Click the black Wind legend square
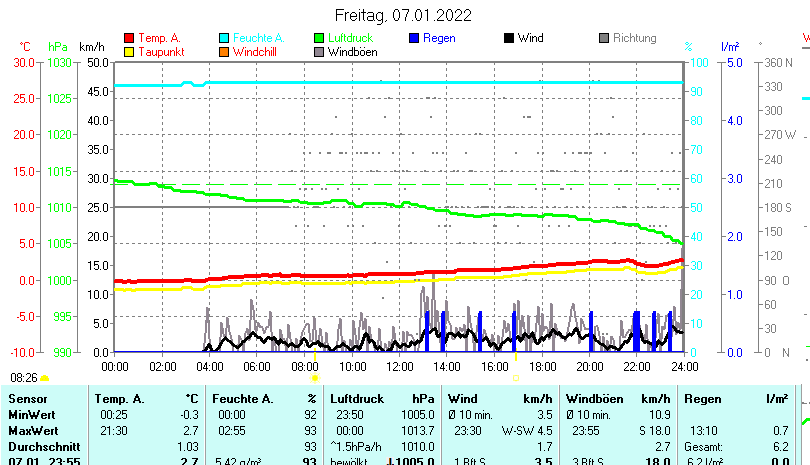The image size is (810, 465). pyautogui.click(x=509, y=38)
